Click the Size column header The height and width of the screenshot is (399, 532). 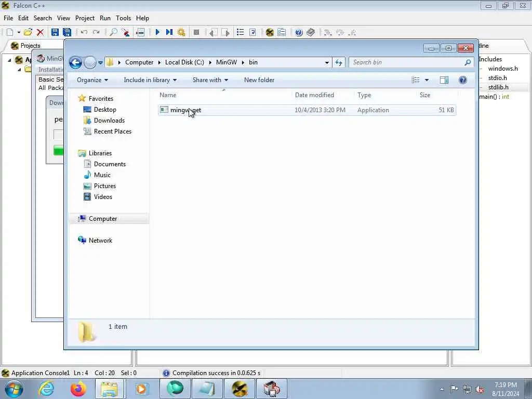[x=436, y=95]
